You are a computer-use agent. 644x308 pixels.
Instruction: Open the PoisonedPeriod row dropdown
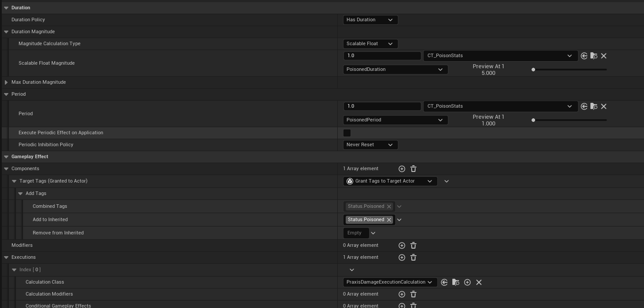coord(396,120)
